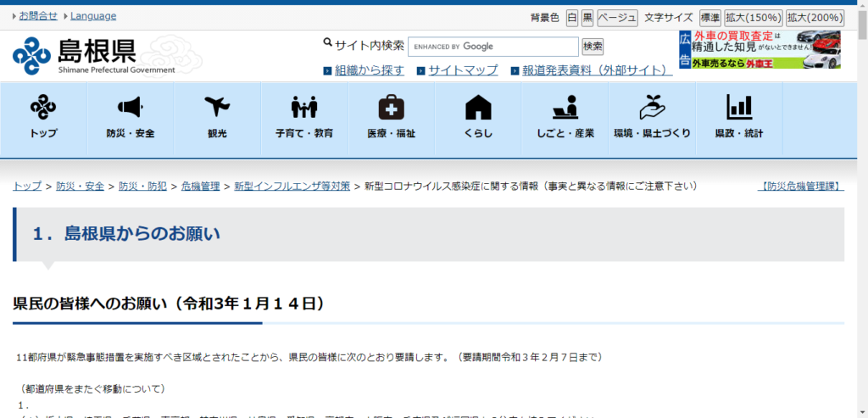
Task: Open the お問合せ contact link
Action: [38, 16]
